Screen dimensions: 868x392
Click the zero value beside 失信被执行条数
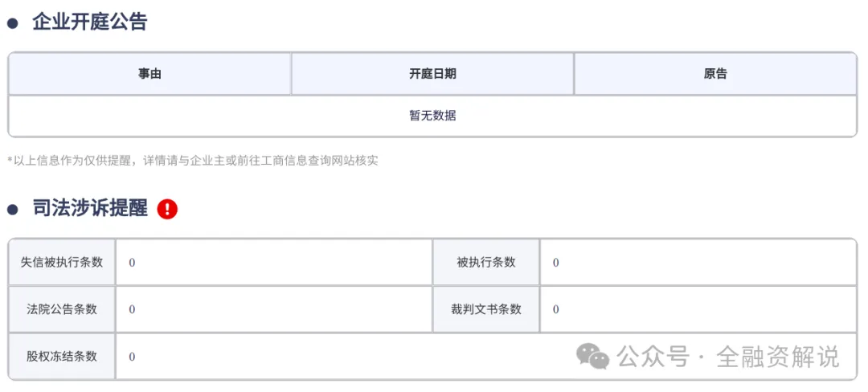(x=132, y=263)
